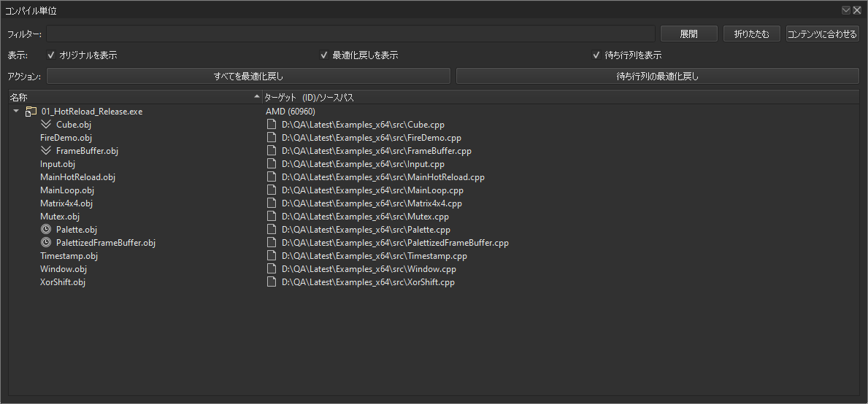Viewport: 868px width, 404px height.
Task: Click the file icon for Timestamp.cpp path
Action: pyautogui.click(x=272, y=255)
